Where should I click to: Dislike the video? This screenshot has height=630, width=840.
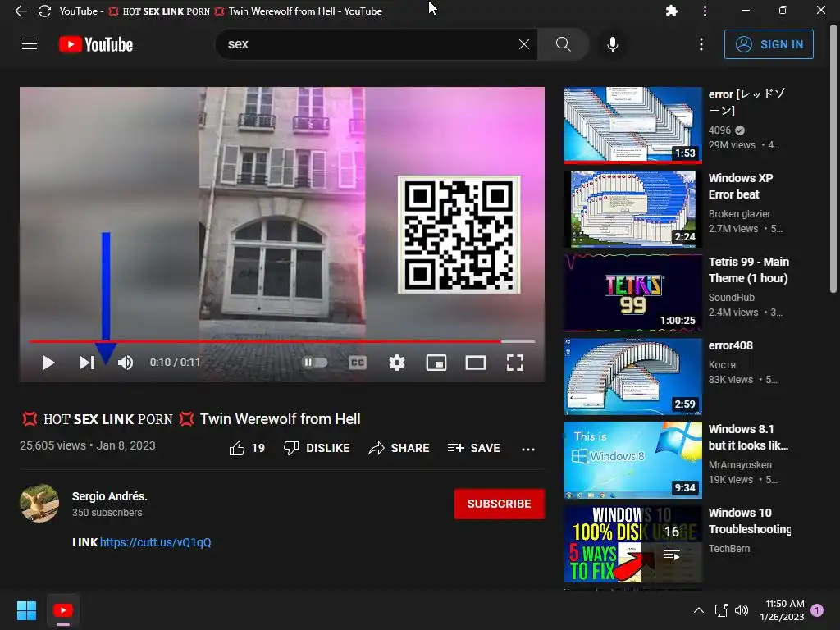pos(316,448)
